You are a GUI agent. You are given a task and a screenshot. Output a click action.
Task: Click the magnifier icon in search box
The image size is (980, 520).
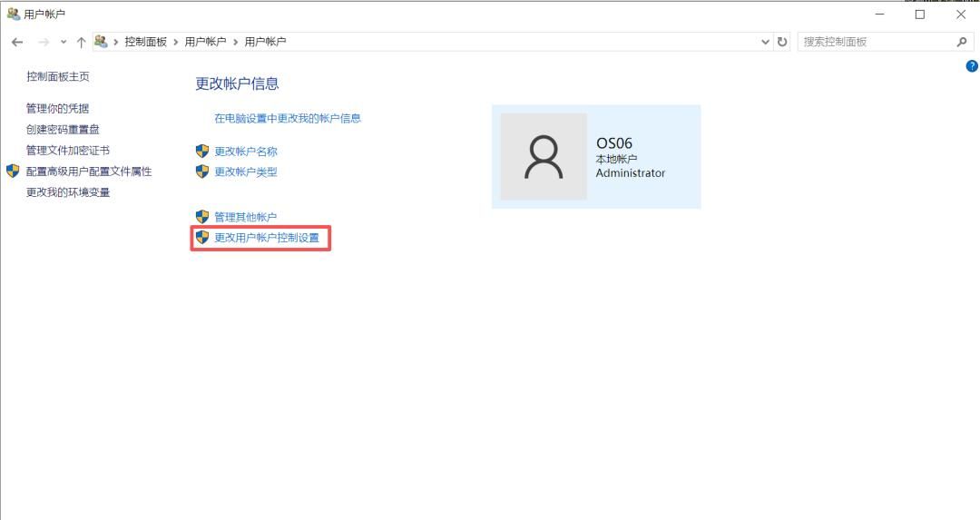[x=962, y=42]
